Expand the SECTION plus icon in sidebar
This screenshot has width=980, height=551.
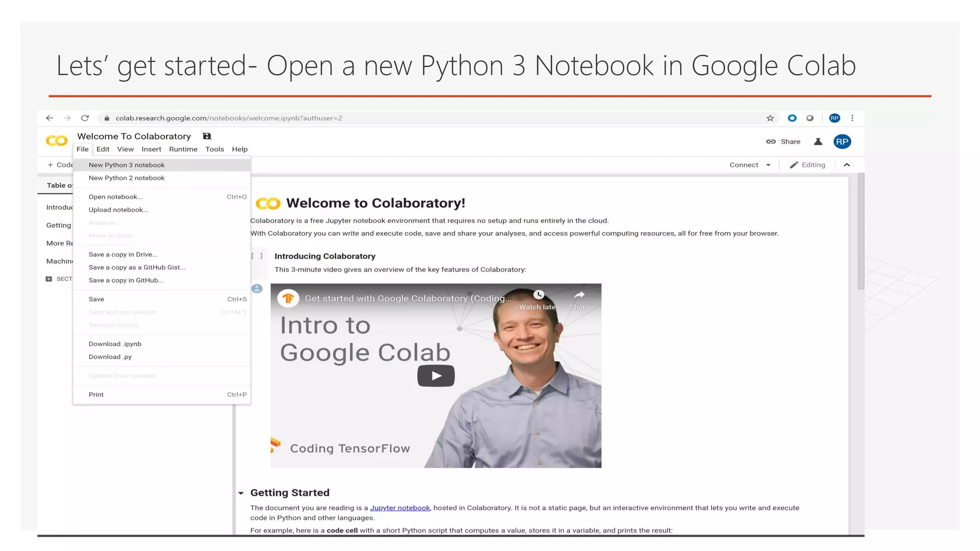pos(49,279)
